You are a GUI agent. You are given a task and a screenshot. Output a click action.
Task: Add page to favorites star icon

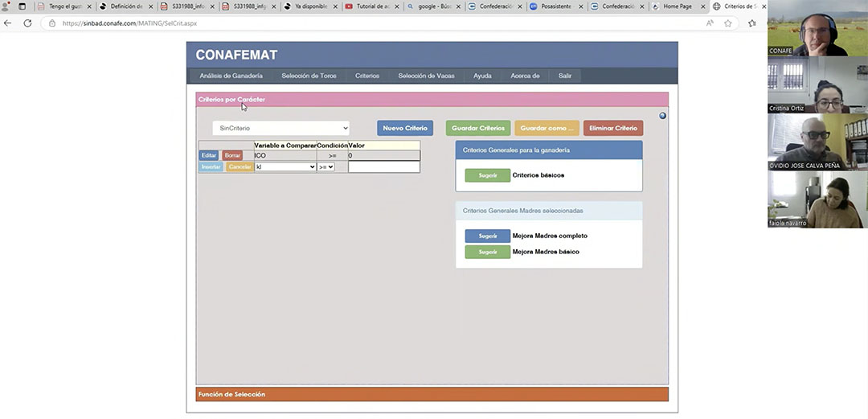click(x=728, y=23)
